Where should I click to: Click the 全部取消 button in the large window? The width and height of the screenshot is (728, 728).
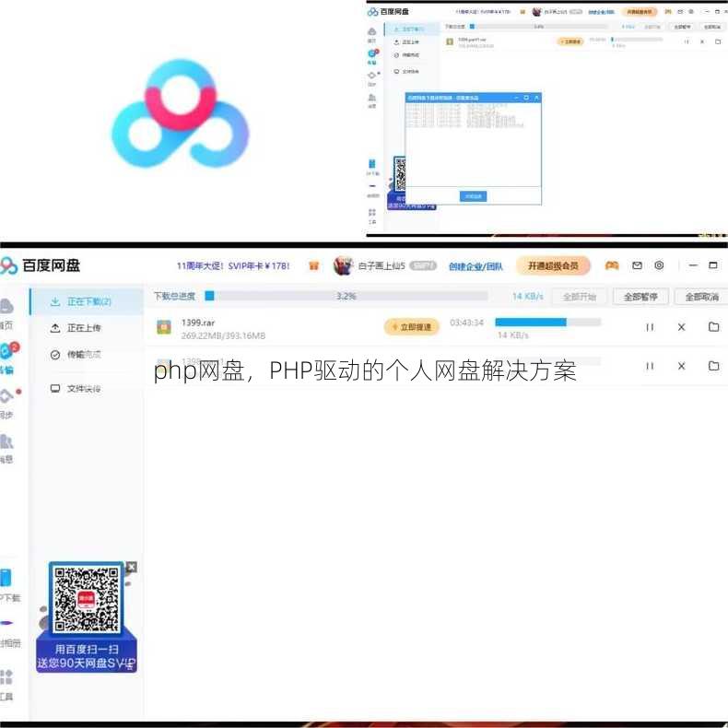tap(701, 297)
